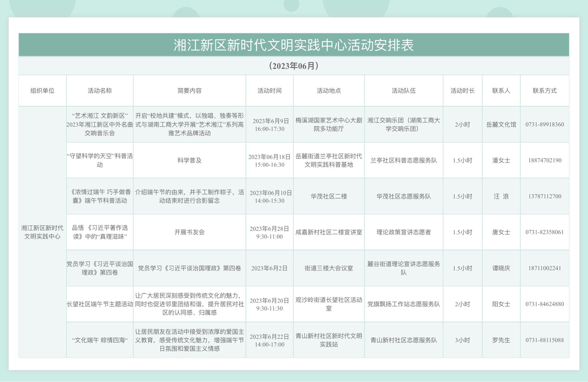Click the 梅溪湖国家艺术中心大剧院多功能厅 location
The height and width of the screenshot is (382, 588).
[329, 124]
